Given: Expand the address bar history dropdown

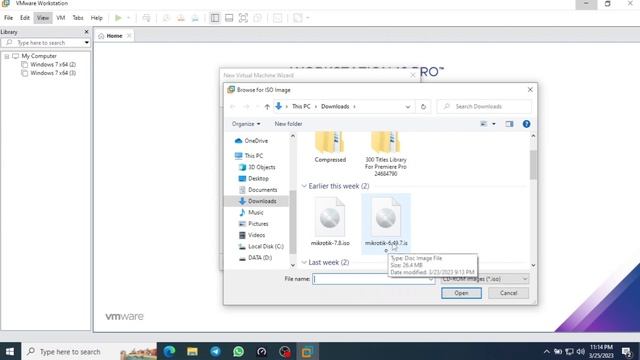Looking at the screenshot, I should pyautogui.click(x=408, y=107).
